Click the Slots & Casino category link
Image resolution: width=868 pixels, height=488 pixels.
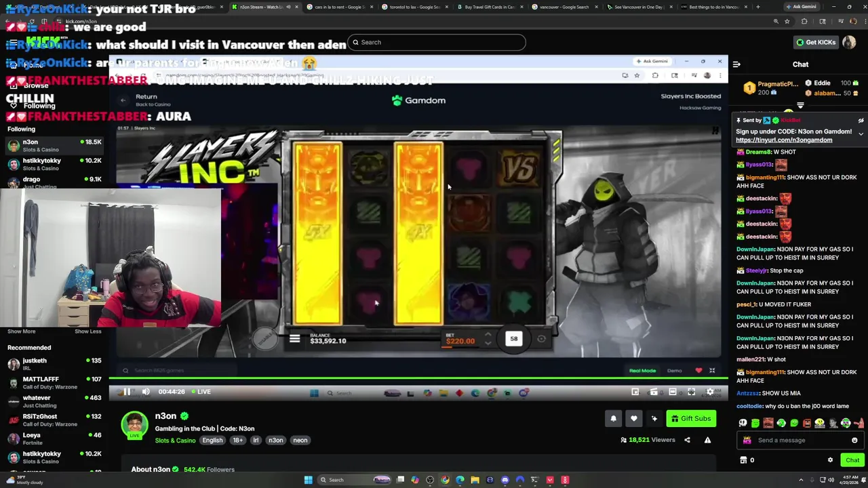[175, 441]
